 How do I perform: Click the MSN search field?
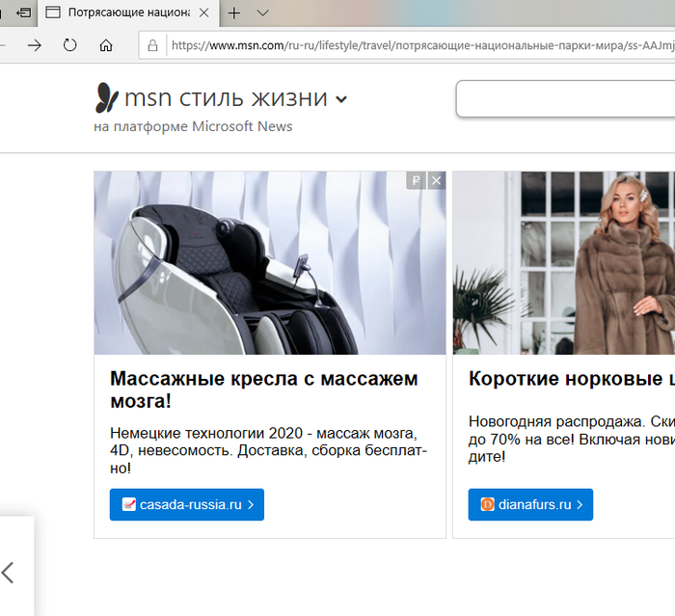pyautogui.click(x=565, y=98)
